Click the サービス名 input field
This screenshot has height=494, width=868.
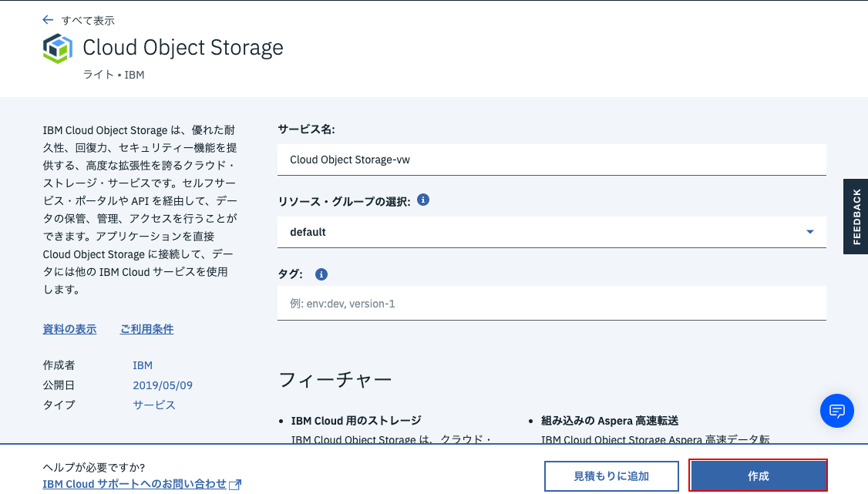coord(551,160)
